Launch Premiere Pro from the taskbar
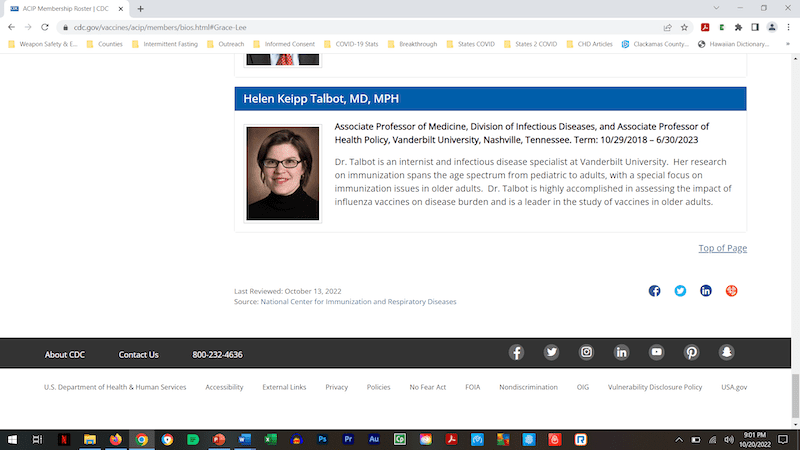Screen dimensions: 800x450 click(348, 439)
